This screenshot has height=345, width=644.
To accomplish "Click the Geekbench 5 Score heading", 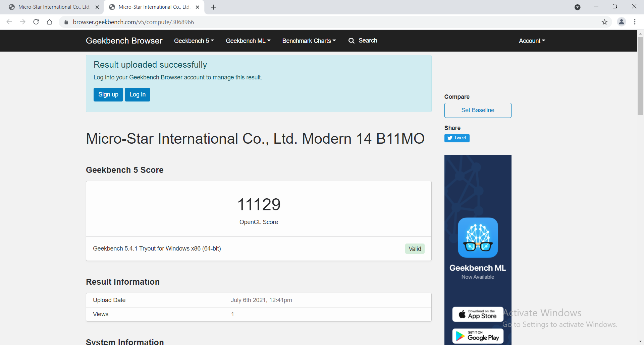I will click(x=125, y=170).
